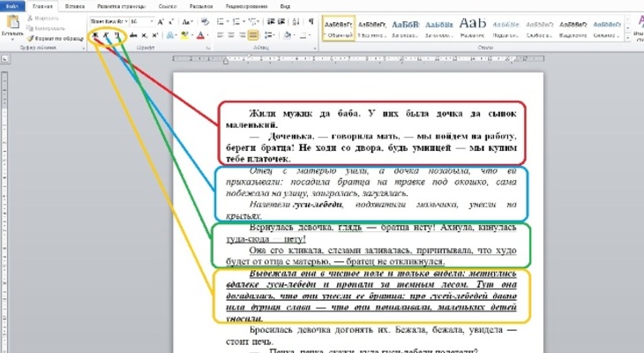
Task: Apply text effects with the glowing A icon
Action: [169, 36]
